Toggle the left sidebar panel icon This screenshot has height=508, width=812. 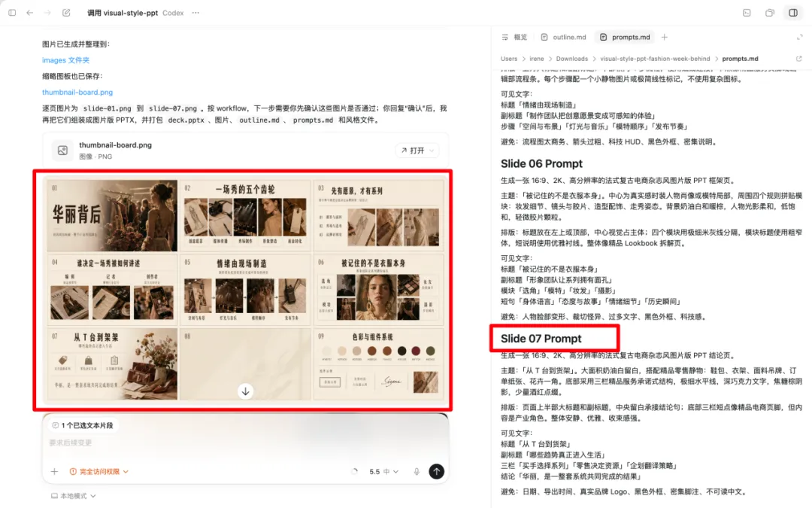point(11,13)
